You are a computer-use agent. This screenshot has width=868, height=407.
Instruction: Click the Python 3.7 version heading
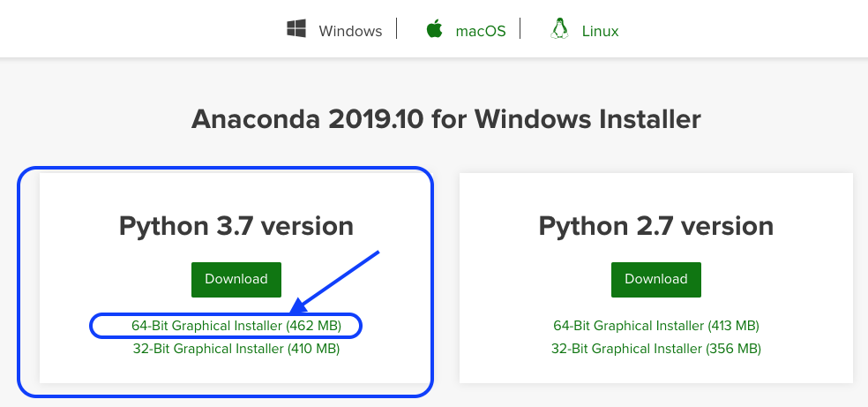point(236,226)
